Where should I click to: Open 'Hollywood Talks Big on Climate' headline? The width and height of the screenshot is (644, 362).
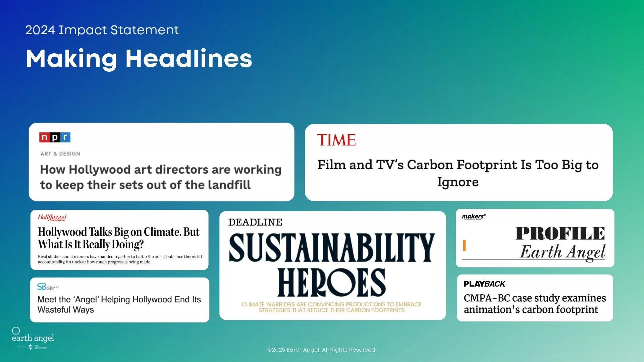[x=118, y=238]
